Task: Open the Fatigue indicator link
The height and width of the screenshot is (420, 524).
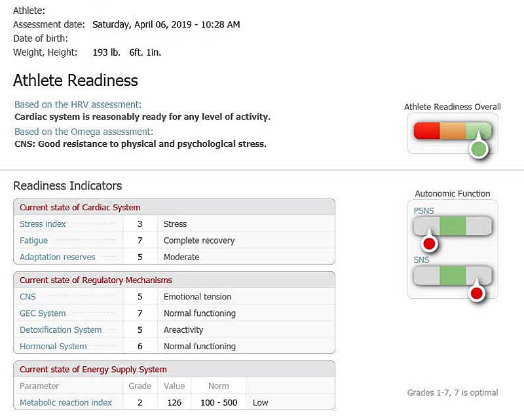Action: pyautogui.click(x=34, y=240)
